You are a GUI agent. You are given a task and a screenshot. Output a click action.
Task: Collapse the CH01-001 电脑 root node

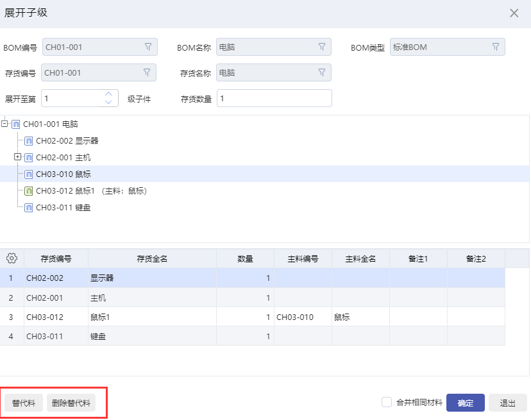click(x=5, y=124)
